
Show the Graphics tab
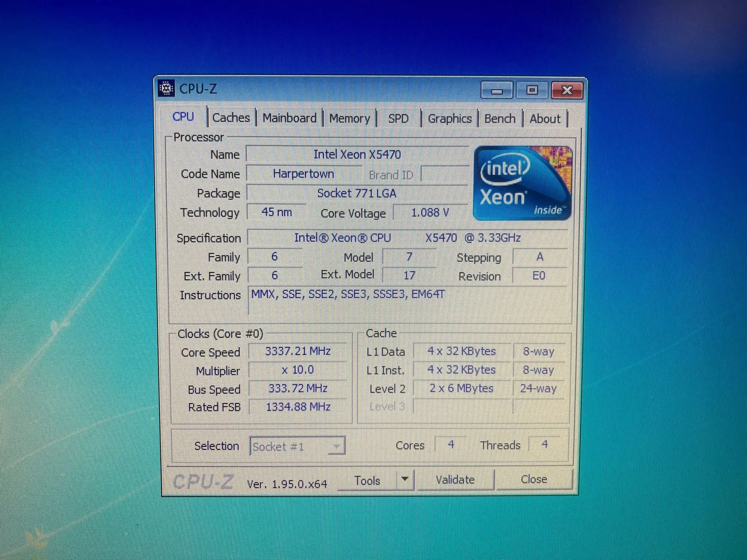pos(449,119)
